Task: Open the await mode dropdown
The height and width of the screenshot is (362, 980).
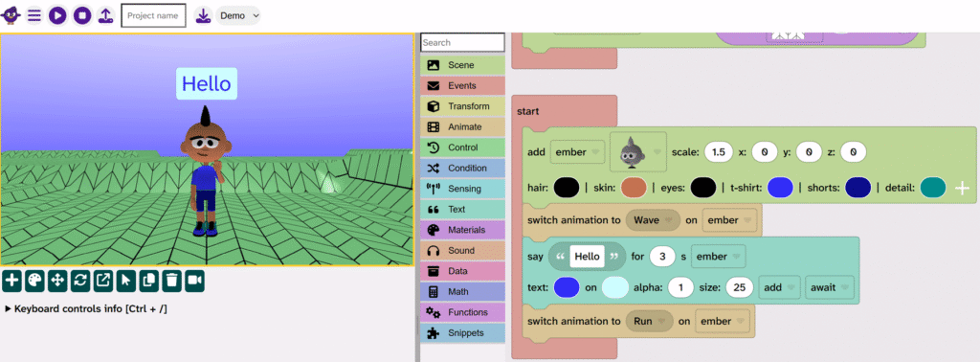Action: [830, 287]
